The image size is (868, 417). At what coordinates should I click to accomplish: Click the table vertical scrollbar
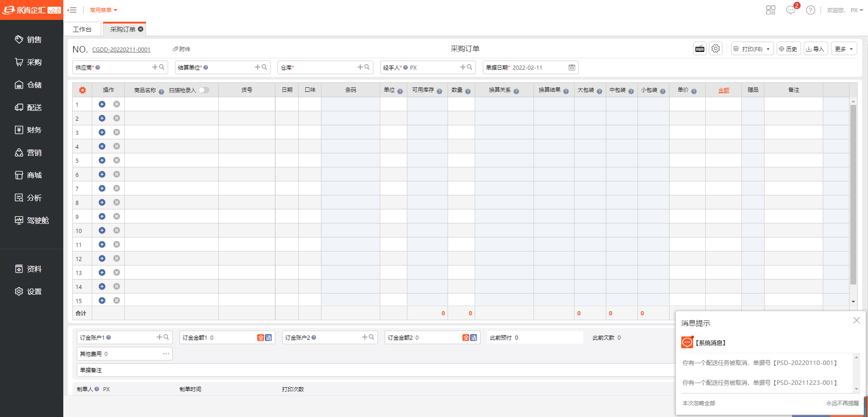tap(853, 194)
